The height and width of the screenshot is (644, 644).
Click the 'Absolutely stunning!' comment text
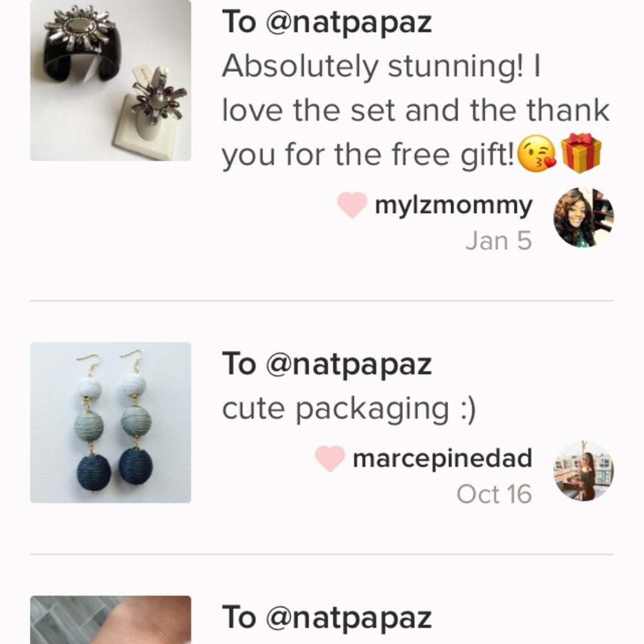point(381,66)
